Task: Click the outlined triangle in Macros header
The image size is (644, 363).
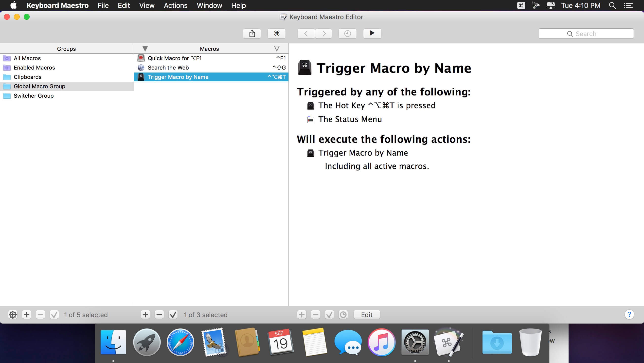Action: pyautogui.click(x=276, y=49)
